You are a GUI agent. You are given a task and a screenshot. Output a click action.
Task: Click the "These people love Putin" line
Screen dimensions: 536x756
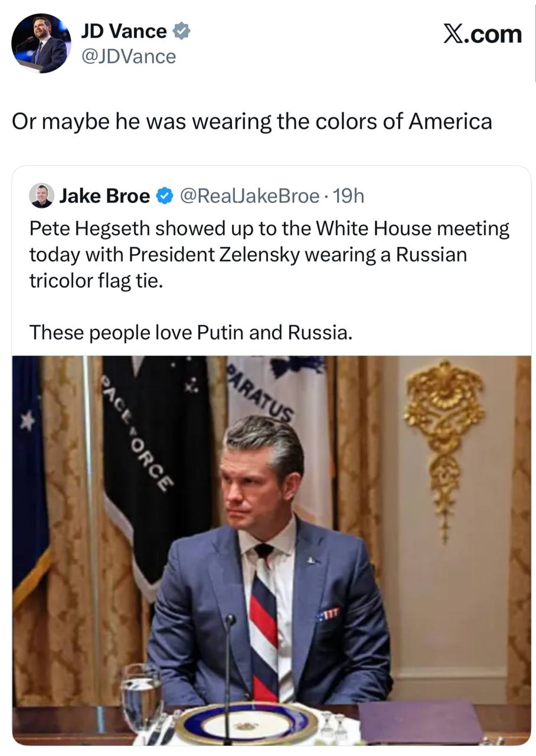[x=191, y=333]
